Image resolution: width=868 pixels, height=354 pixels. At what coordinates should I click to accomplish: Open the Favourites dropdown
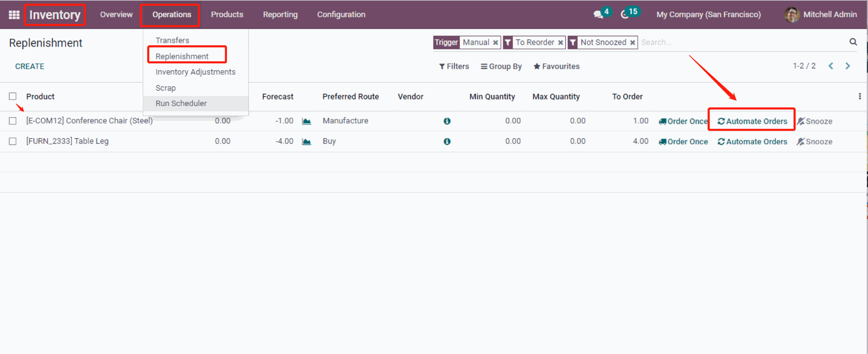click(x=556, y=67)
